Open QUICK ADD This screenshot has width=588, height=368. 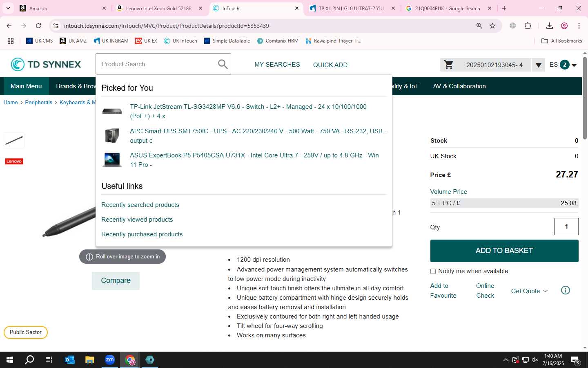(330, 65)
